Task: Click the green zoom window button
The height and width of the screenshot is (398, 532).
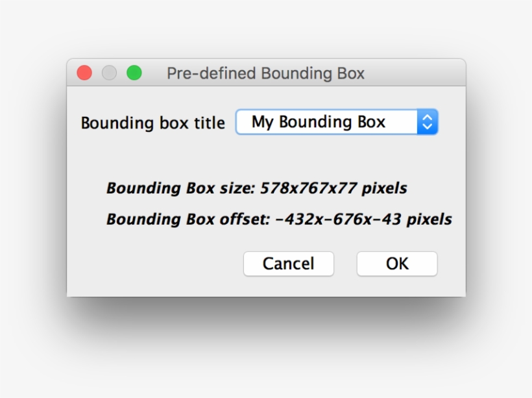Action: click(134, 73)
